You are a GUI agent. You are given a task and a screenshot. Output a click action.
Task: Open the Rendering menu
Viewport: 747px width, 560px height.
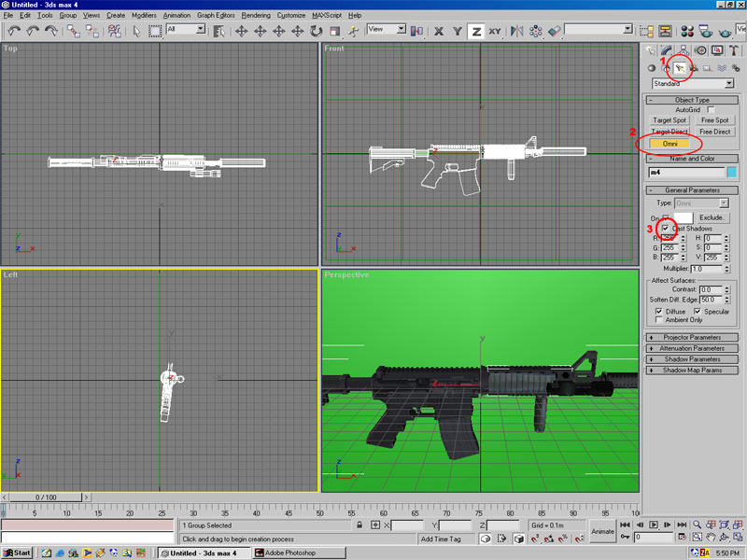257,16
